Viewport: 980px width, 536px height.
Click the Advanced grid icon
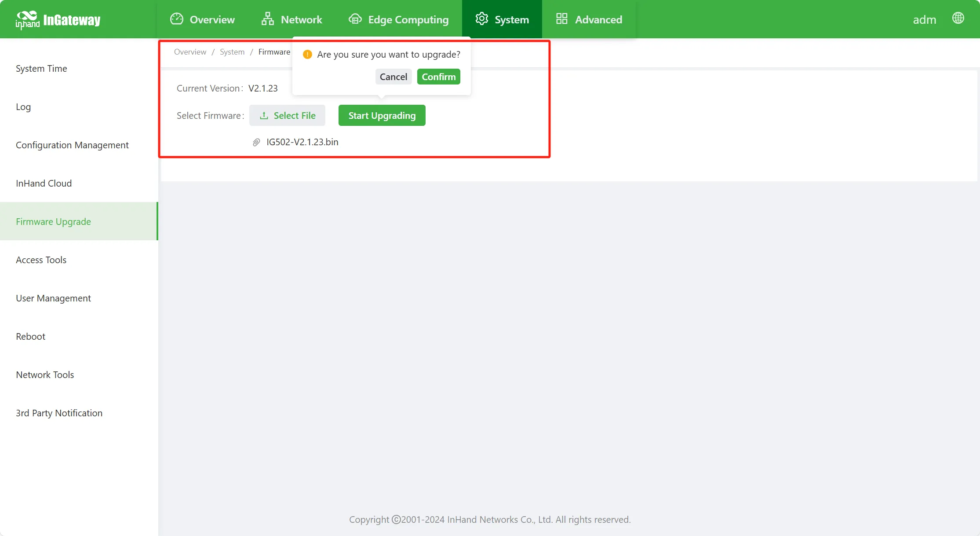pos(562,19)
